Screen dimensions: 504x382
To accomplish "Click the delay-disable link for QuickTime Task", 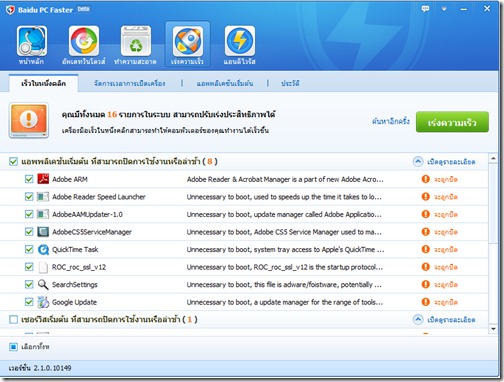I will pyautogui.click(x=446, y=250).
